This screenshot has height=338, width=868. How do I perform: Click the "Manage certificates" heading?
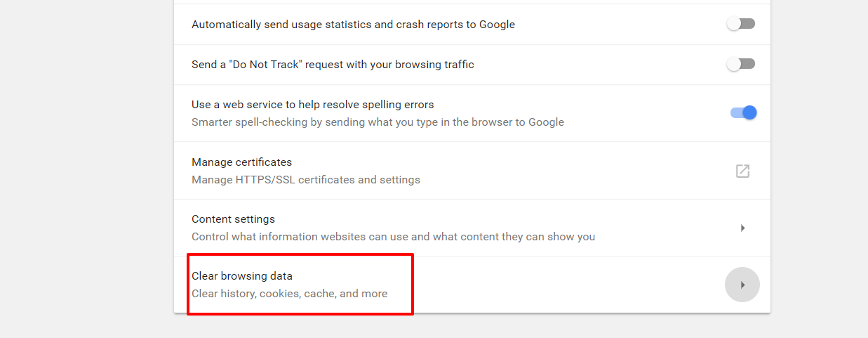click(x=241, y=162)
